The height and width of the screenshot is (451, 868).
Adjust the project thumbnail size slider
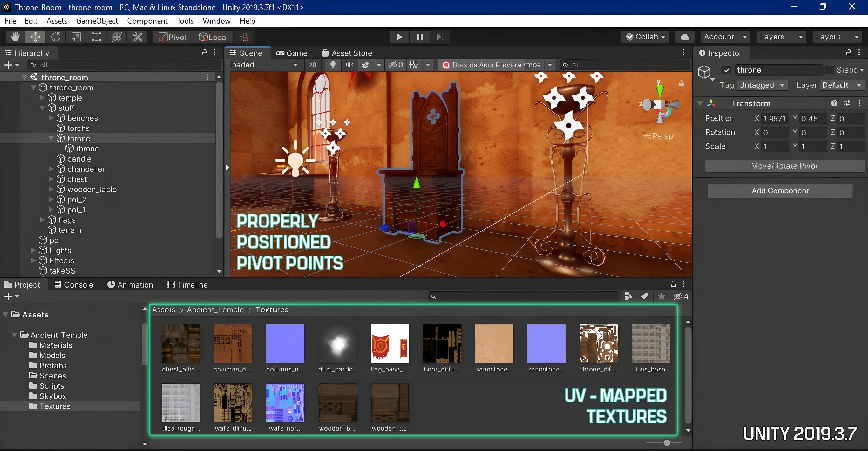pyautogui.click(x=667, y=442)
